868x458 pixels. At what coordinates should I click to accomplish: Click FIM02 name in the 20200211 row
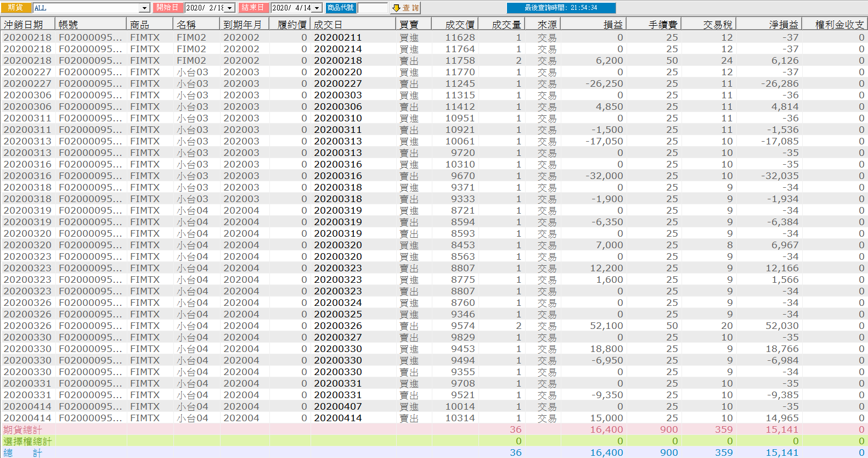(191, 37)
